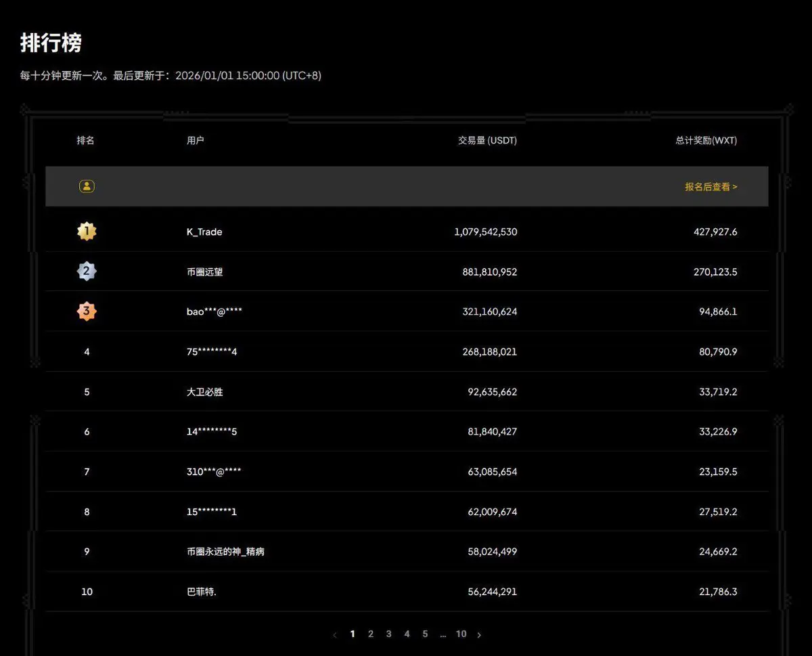Viewport: 812px width, 656px height.
Task: Click rank number 7 in ranking column
Action: [87, 471]
